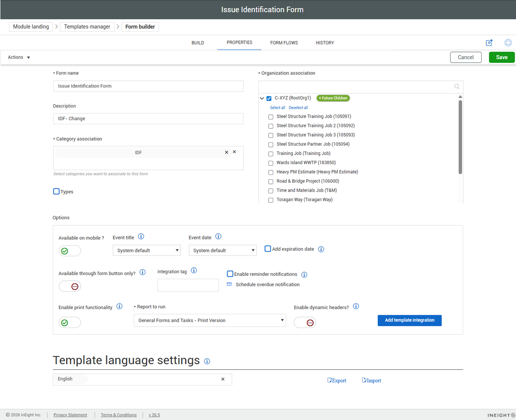516x420 pixels.
Task: Remove the IDF category tag
Action: 226,152
